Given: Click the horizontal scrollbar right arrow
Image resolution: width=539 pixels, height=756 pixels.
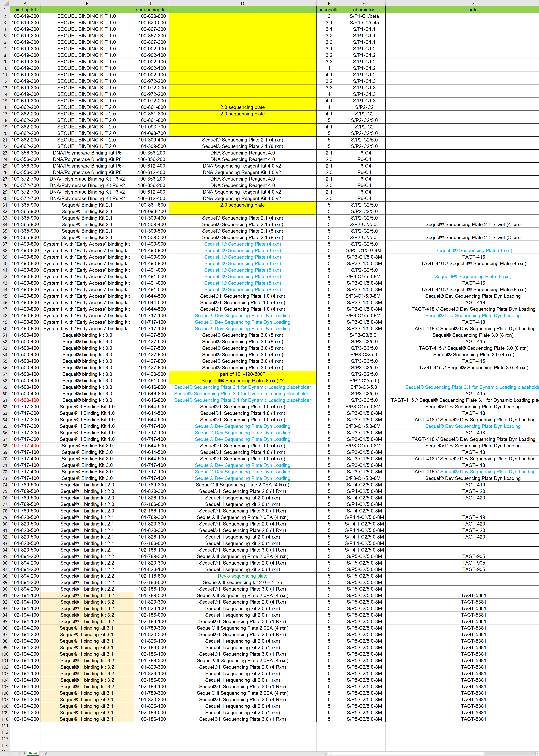Looking at the screenshot, I should [537, 754].
